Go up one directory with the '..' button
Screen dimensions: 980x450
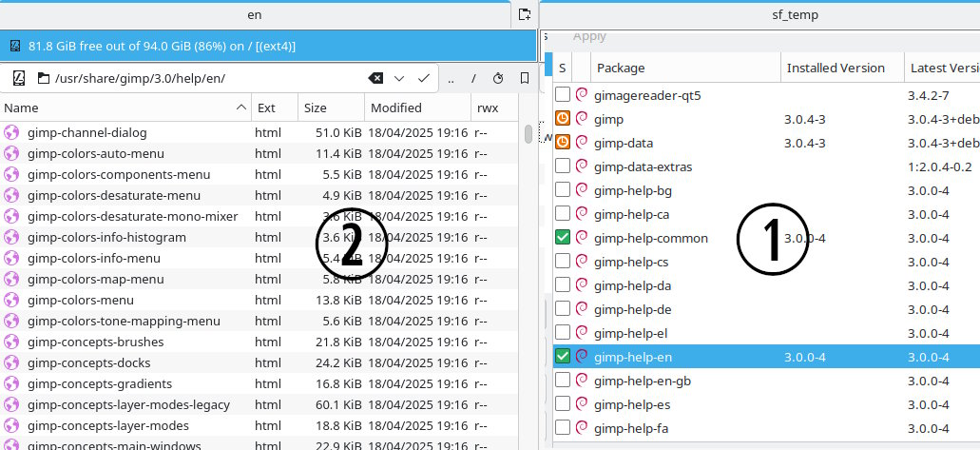point(452,78)
